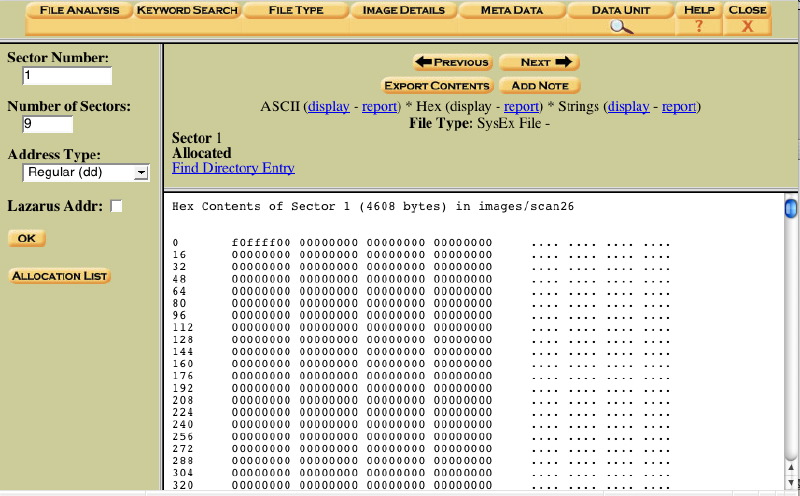Click the offset label 128
Viewport: 800px width, 496px height.
click(183, 340)
